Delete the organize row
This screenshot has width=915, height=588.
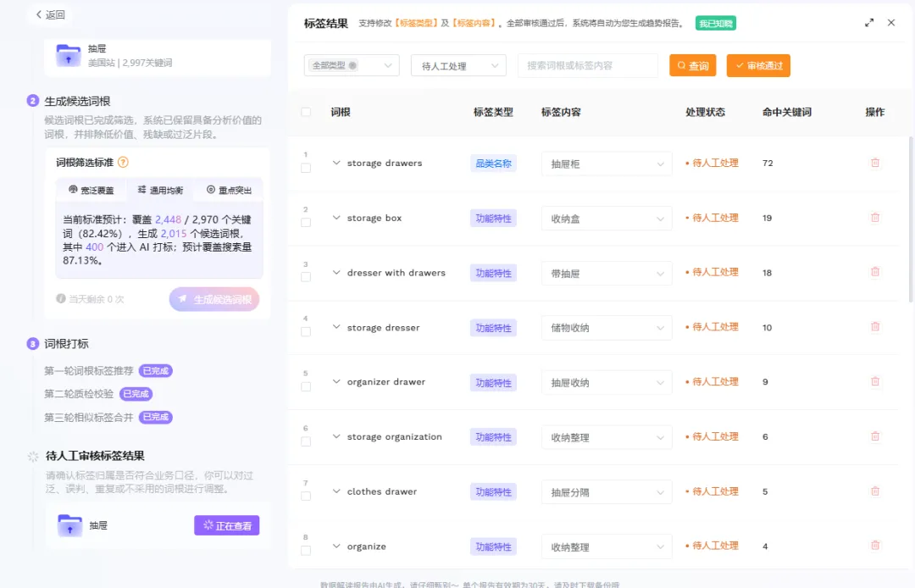tap(874, 546)
